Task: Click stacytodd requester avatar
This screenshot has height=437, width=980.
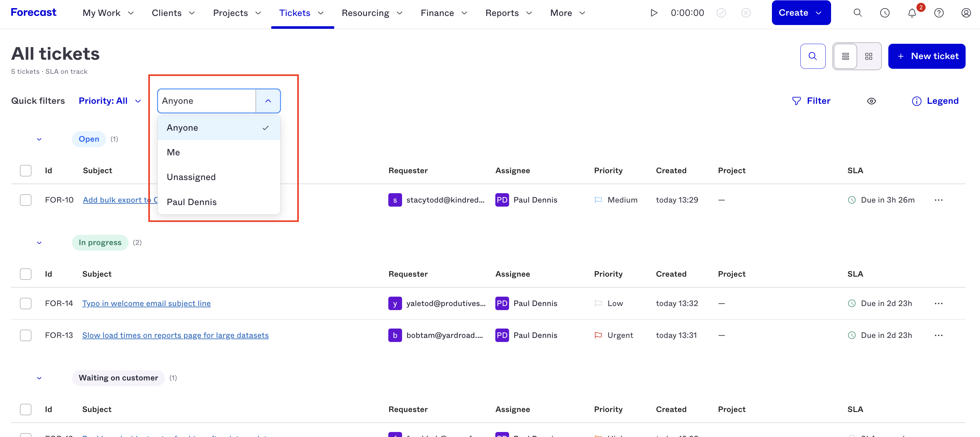Action: (x=395, y=200)
